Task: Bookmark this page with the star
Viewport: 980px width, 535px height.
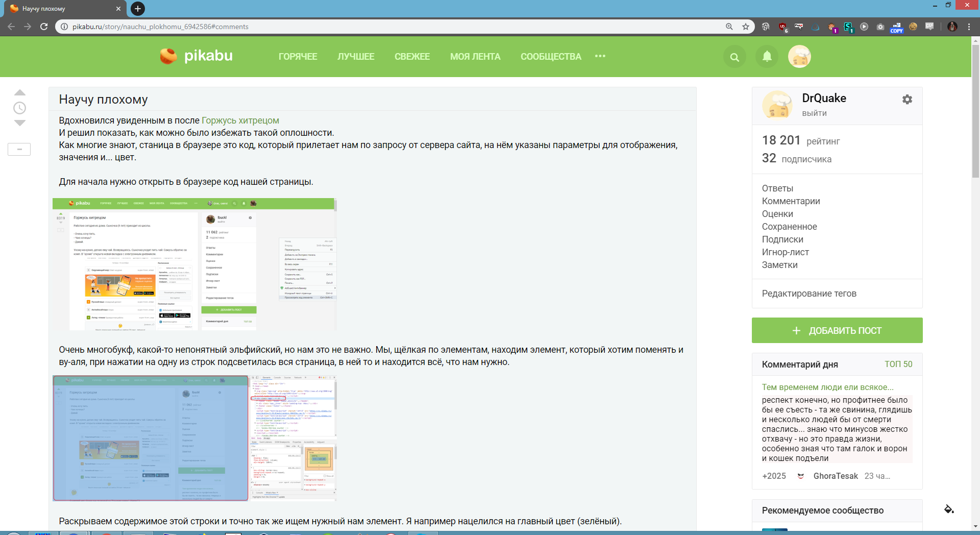Action: tap(746, 27)
